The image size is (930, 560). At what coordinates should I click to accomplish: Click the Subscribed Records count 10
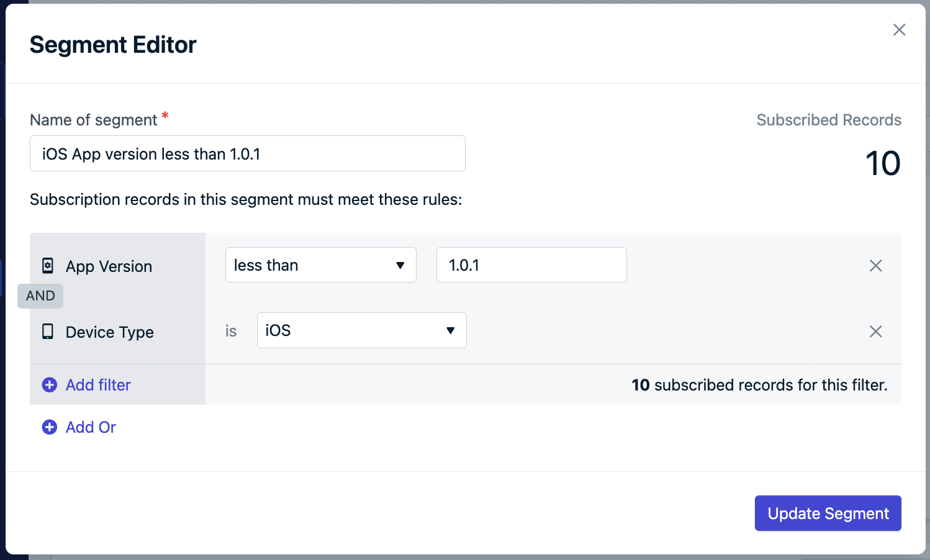pos(883,164)
